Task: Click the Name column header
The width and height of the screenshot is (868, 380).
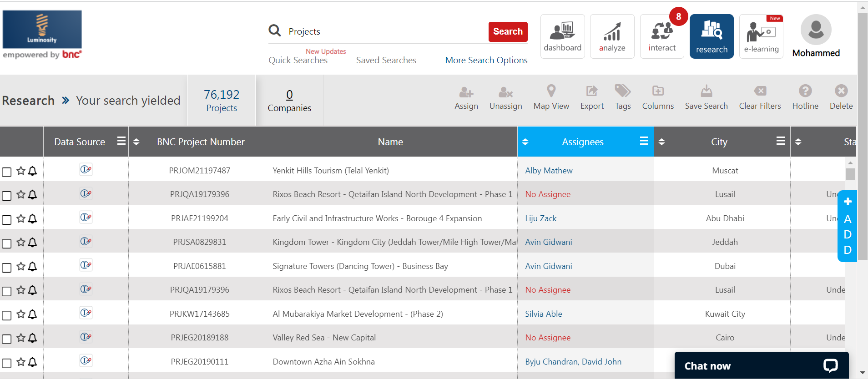Action: point(390,142)
